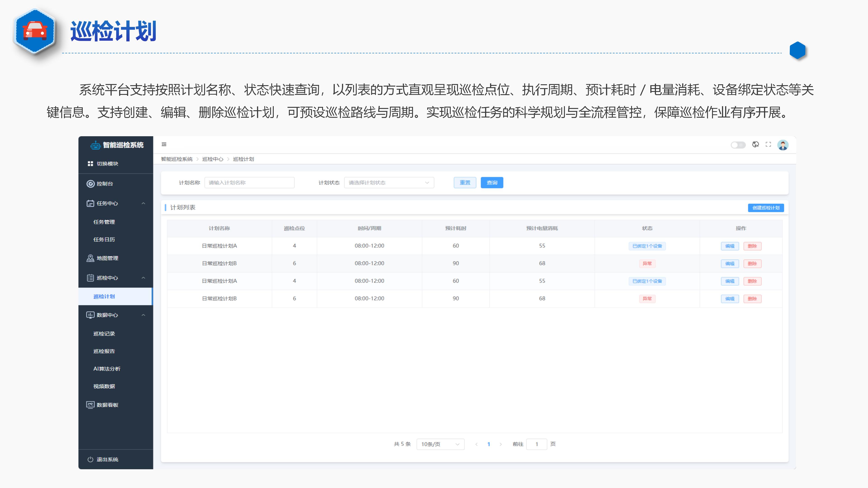The width and height of the screenshot is (868, 488).
Task: Click 共 5 条 total count text
Action: tap(402, 444)
